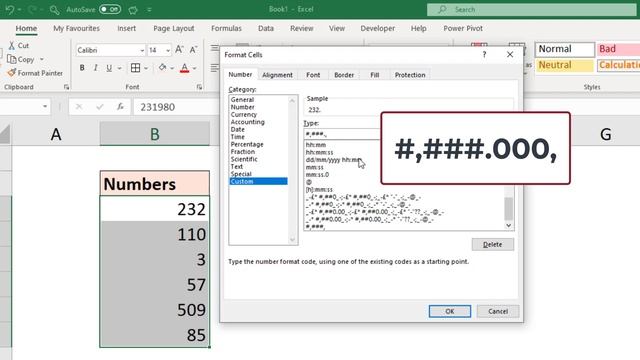Open the underline style dropdown arrow
The image size is (640, 360).
coord(119,68)
